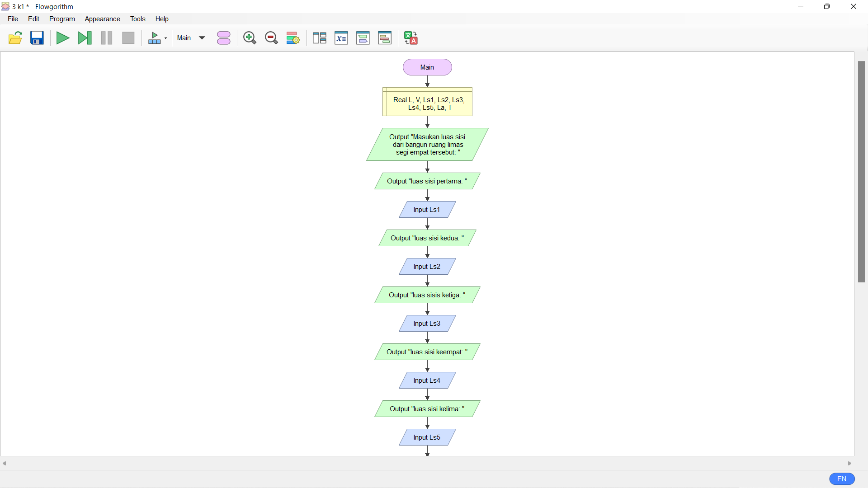Stop program execution

point(128,38)
